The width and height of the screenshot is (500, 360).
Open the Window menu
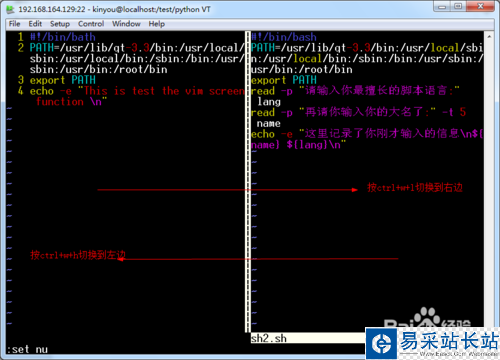tap(126, 24)
